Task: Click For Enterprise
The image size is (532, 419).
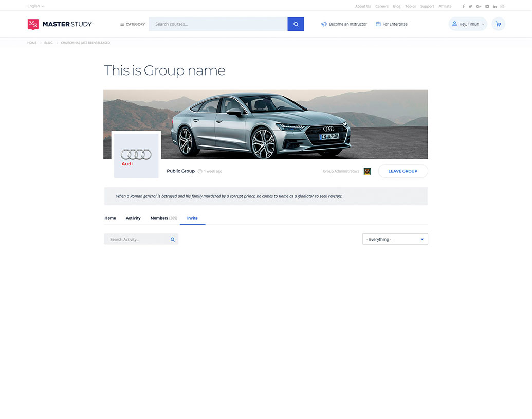Action: coord(392,24)
